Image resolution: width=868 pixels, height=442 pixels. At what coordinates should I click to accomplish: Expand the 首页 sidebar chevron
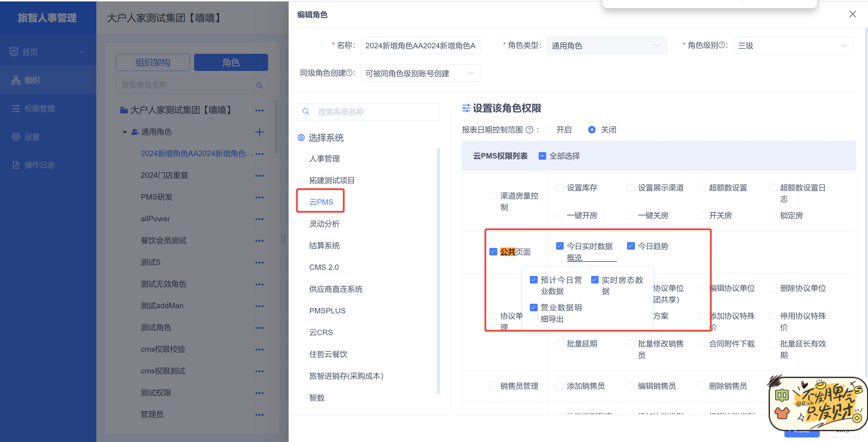(x=82, y=52)
